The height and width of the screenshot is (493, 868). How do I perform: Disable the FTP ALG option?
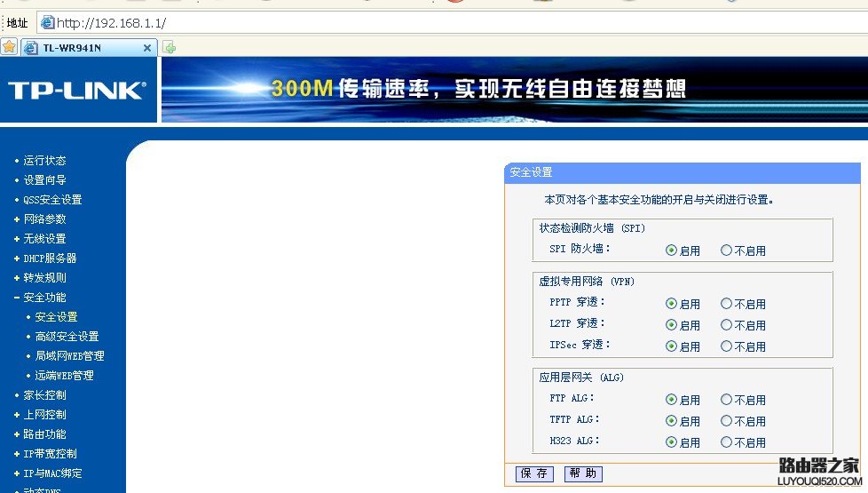[726, 400]
